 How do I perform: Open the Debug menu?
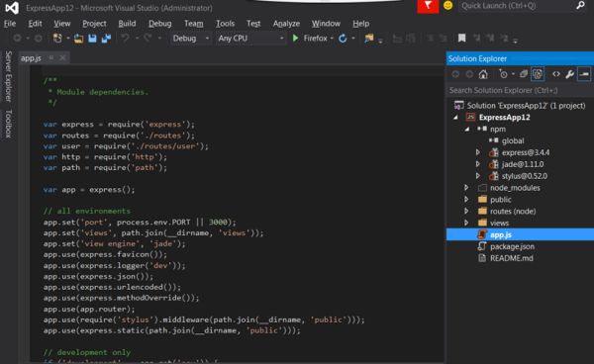(x=159, y=24)
